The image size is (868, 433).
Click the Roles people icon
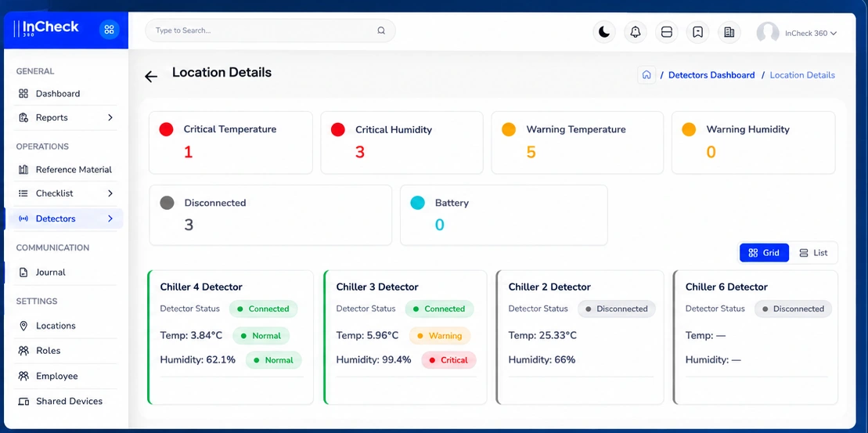click(23, 351)
